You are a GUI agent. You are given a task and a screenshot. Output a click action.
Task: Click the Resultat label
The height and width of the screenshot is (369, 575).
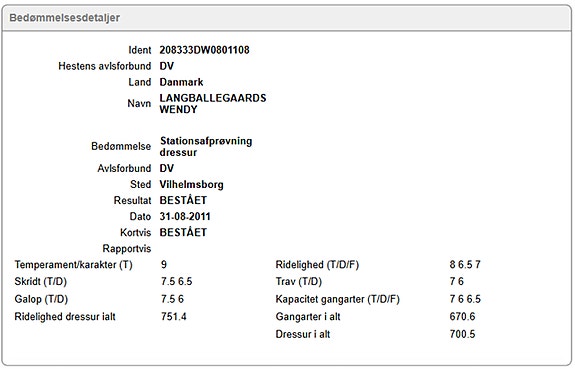pos(132,200)
